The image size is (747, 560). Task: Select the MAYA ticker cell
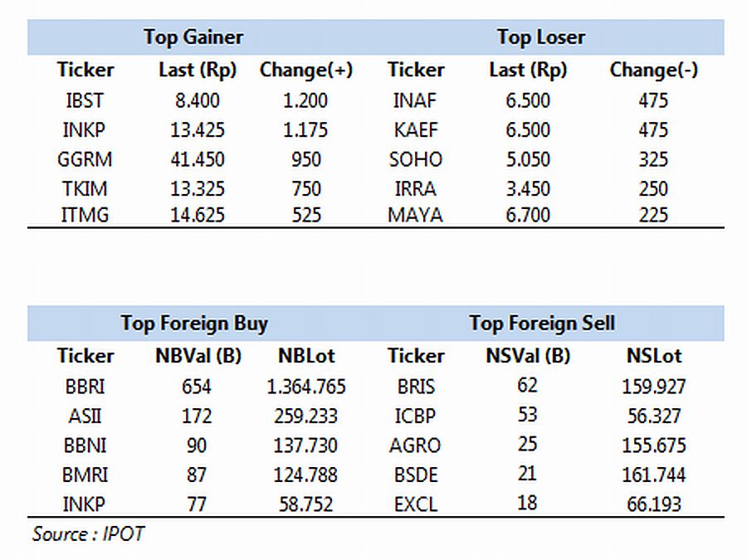click(416, 215)
